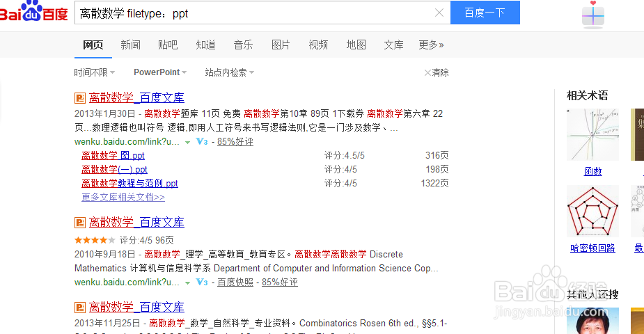Open the 音乐 tab
This screenshot has width=644, height=334.
243,45
